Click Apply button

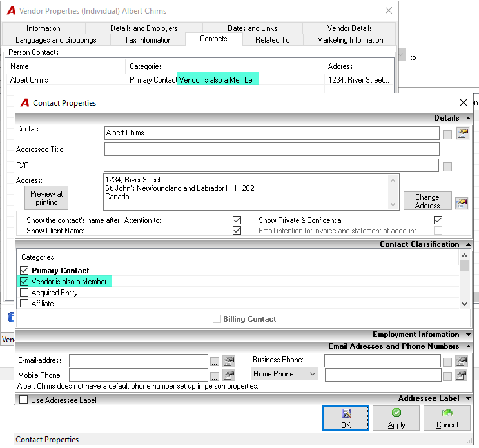[396, 418]
